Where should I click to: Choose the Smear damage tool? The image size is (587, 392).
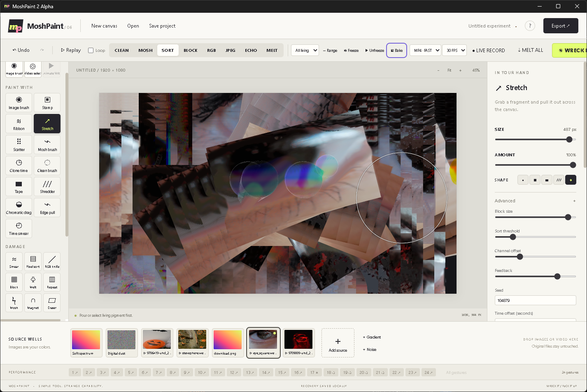pos(14,262)
